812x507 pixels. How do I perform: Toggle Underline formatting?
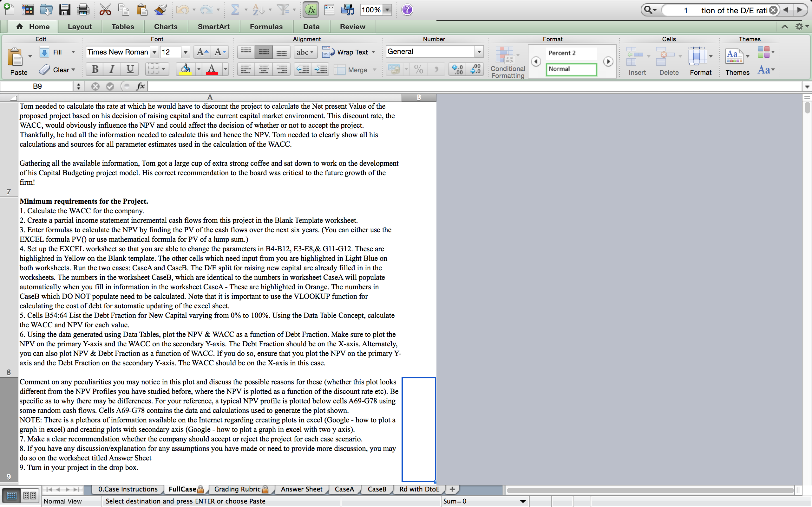pos(130,69)
